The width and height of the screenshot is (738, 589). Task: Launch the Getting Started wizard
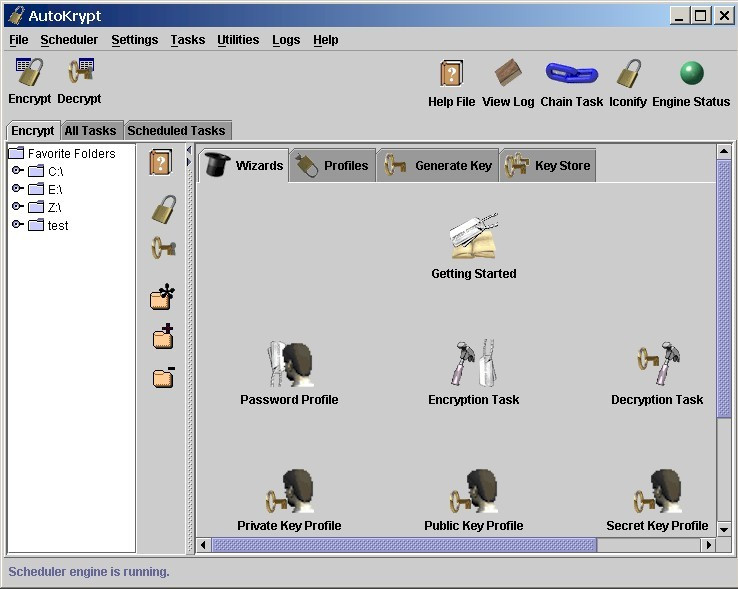[x=473, y=247]
